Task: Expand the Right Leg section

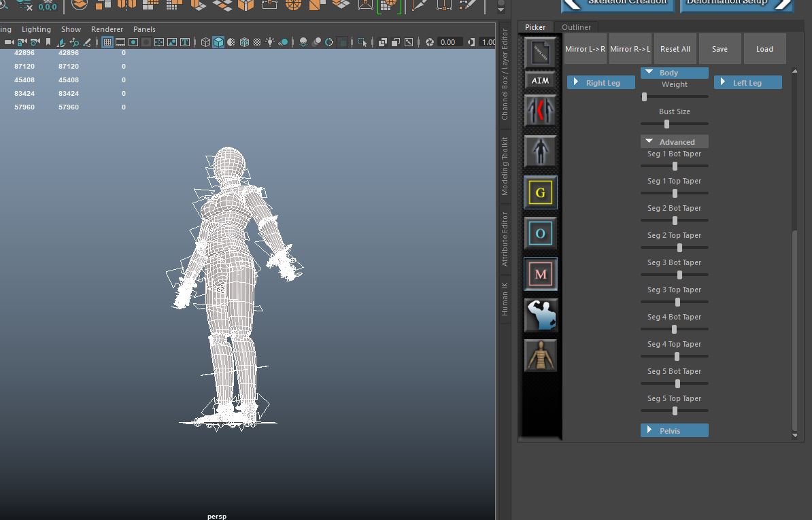Action: pyautogui.click(x=601, y=82)
